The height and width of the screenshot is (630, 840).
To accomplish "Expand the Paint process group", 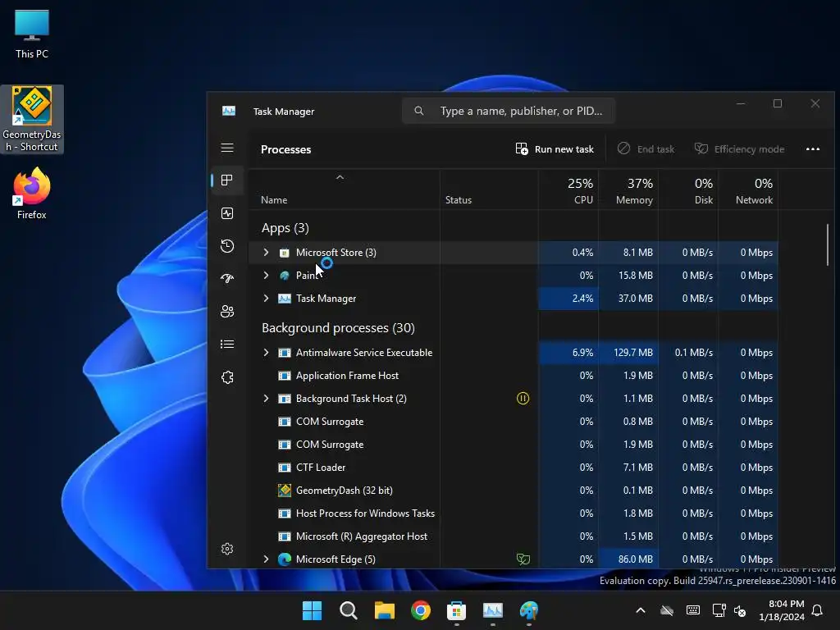I will pos(267,276).
